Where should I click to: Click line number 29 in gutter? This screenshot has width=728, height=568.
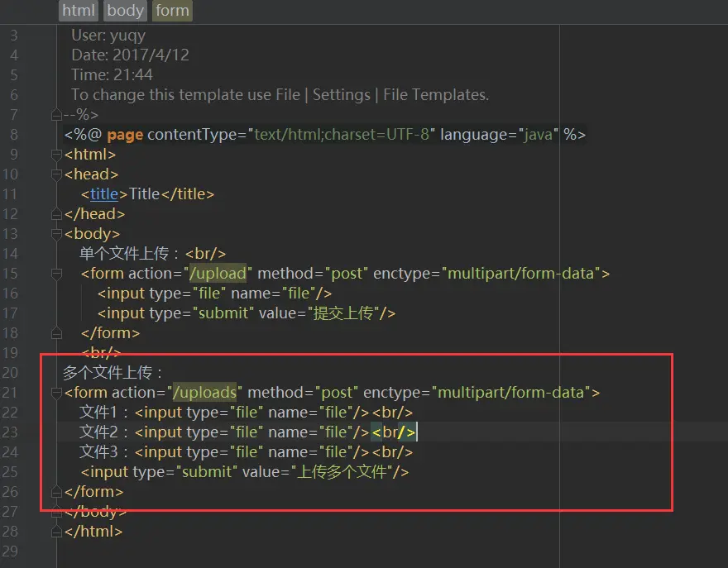[10, 551]
